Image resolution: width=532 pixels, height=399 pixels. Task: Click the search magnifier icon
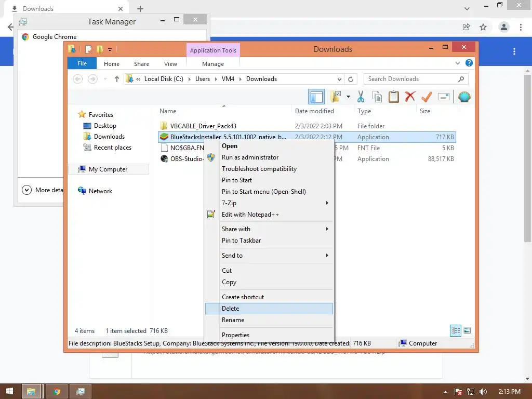tap(461, 79)
